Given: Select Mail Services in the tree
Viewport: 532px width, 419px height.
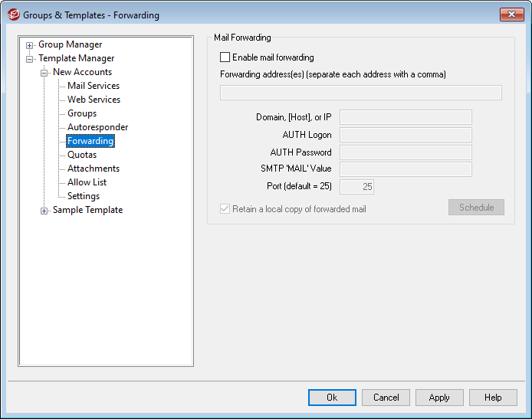Looking at the screenshot, I should (x=94, y=86).
